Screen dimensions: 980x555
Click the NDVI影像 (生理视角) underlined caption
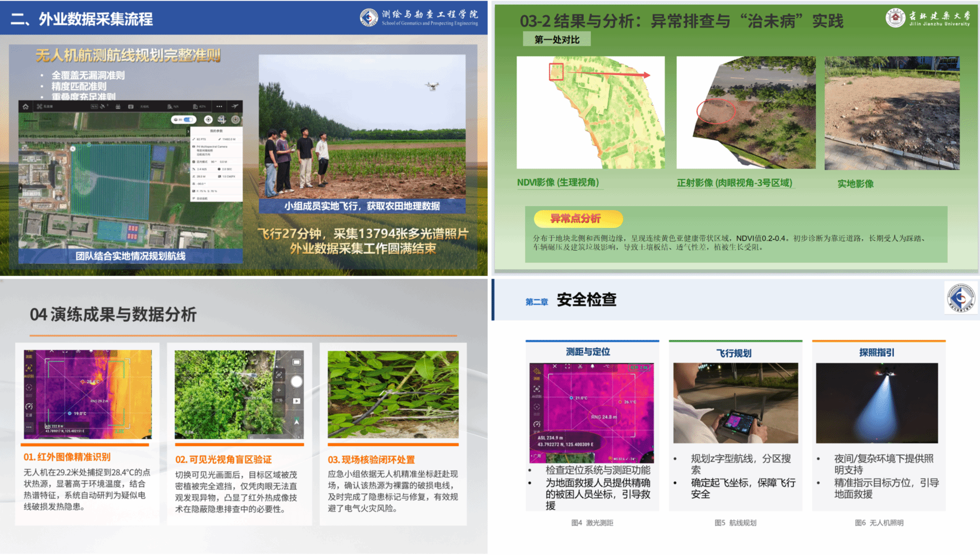pos(558,183)
